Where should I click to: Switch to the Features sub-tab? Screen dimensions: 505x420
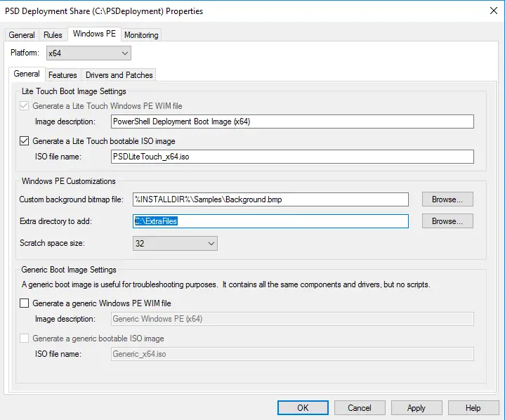[x=63, y=75]
